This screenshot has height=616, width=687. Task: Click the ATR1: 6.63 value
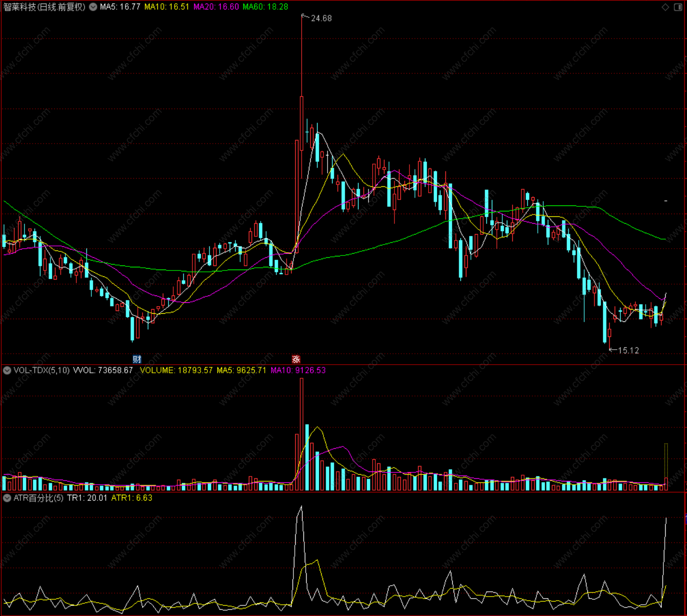click(x=132, y=498)
